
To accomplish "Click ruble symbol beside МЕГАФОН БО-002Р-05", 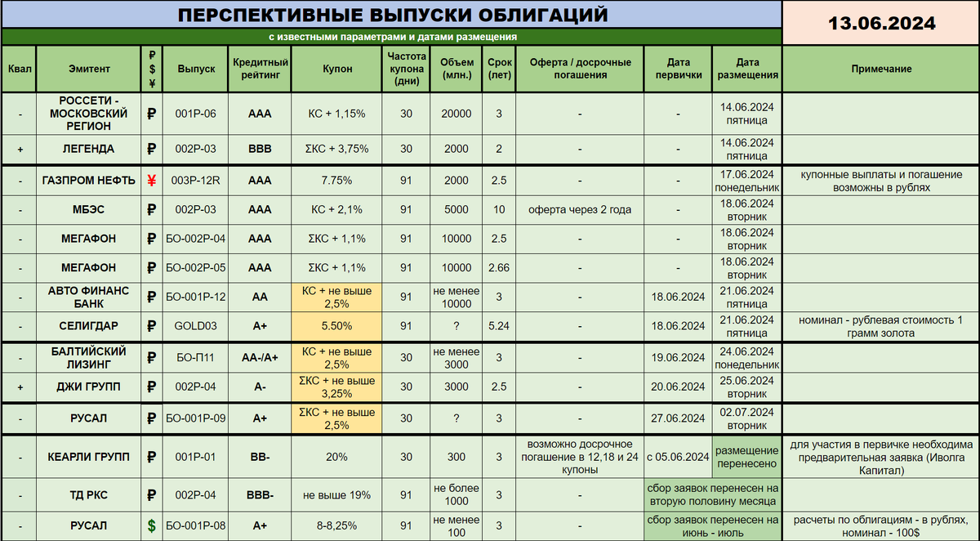I will point(151,267).
